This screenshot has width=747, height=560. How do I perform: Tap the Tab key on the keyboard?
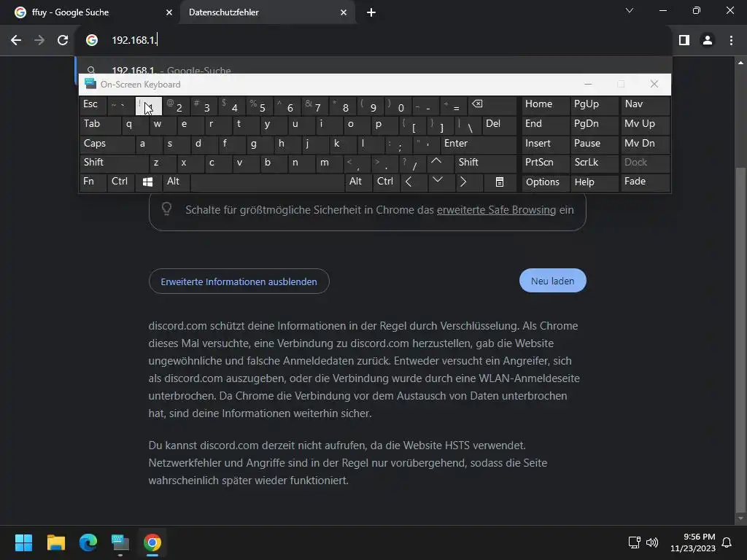coord(100,125)
